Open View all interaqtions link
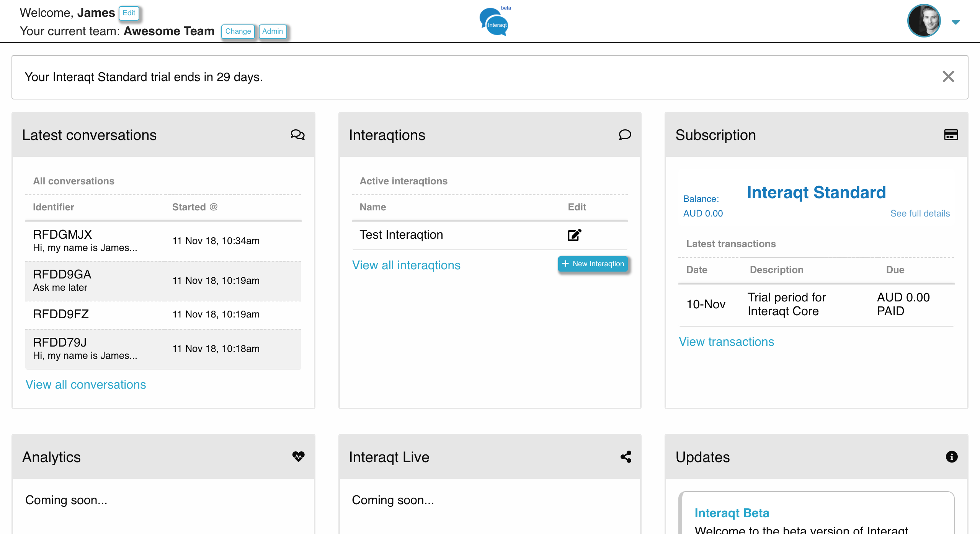This screenshot has width=980, height=534. point(406,265)
